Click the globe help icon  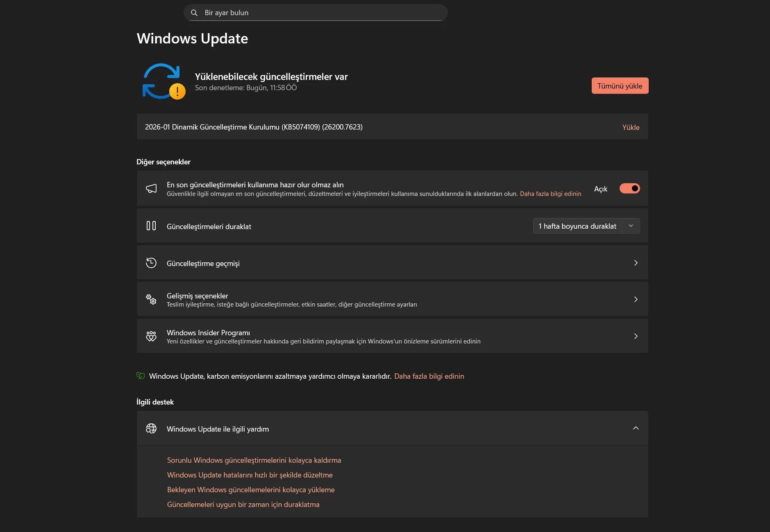151,428
